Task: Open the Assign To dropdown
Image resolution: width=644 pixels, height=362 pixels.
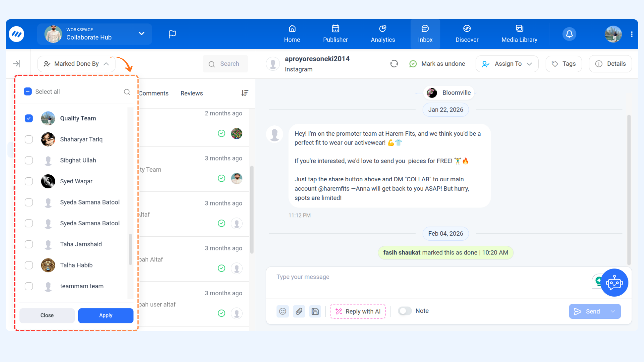Action: pos(507,64)
